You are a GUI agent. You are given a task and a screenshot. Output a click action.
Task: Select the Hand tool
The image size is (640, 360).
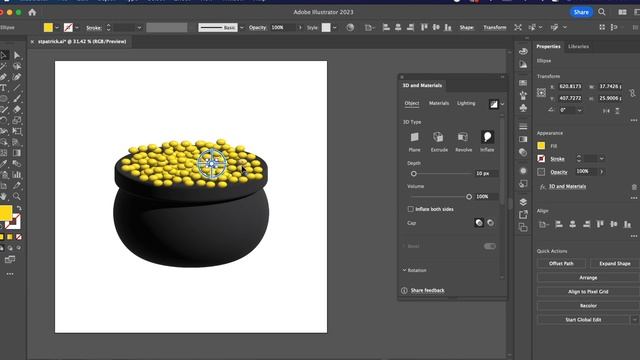pyautogui.click(x=3, y=196)
